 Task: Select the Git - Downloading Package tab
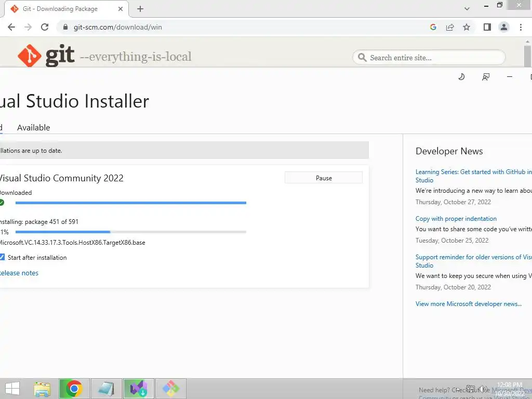pyautogui.click(x=66, y=9)
